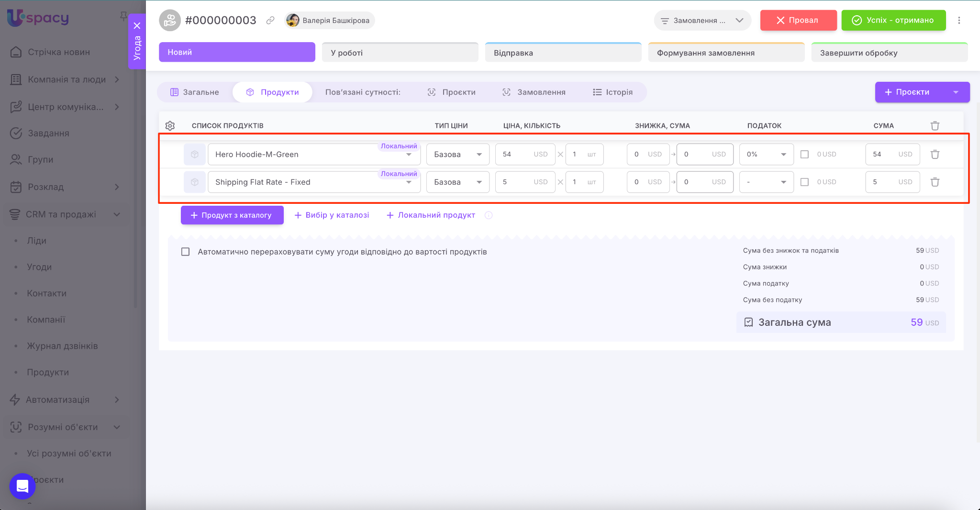
Task: Switch to the Загальне tab
Action: pyautogui.click(x=195, y=92)
